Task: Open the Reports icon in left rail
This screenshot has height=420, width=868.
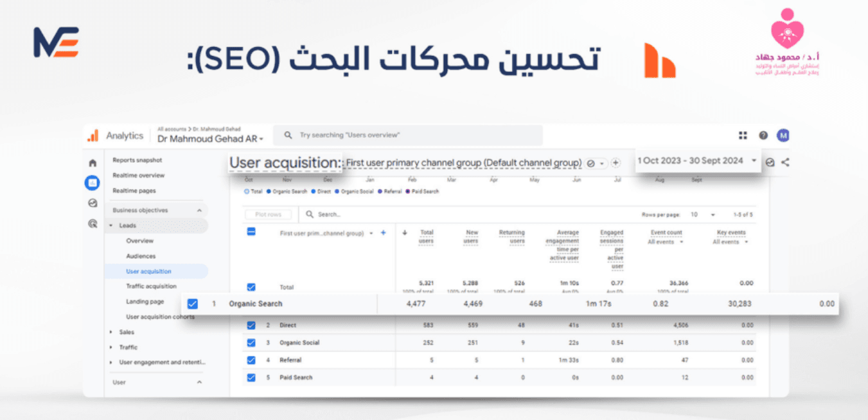Action: pyautogui.click(x=93, y=183)
